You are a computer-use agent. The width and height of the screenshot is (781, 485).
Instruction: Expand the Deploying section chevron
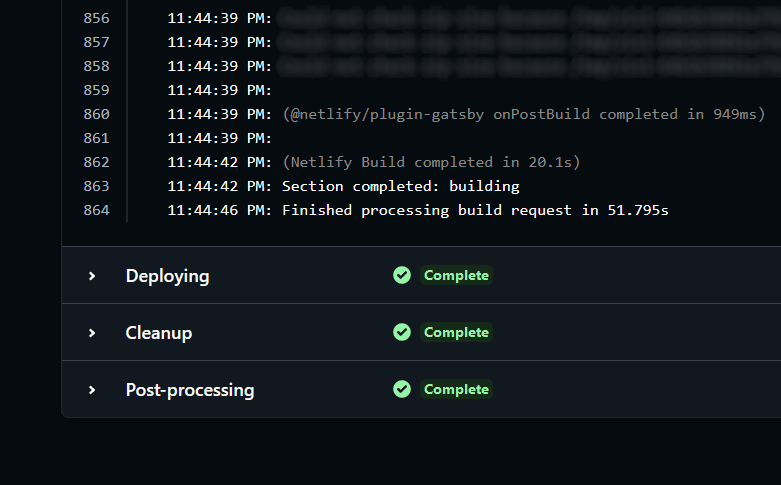click(x=92, y=276)
